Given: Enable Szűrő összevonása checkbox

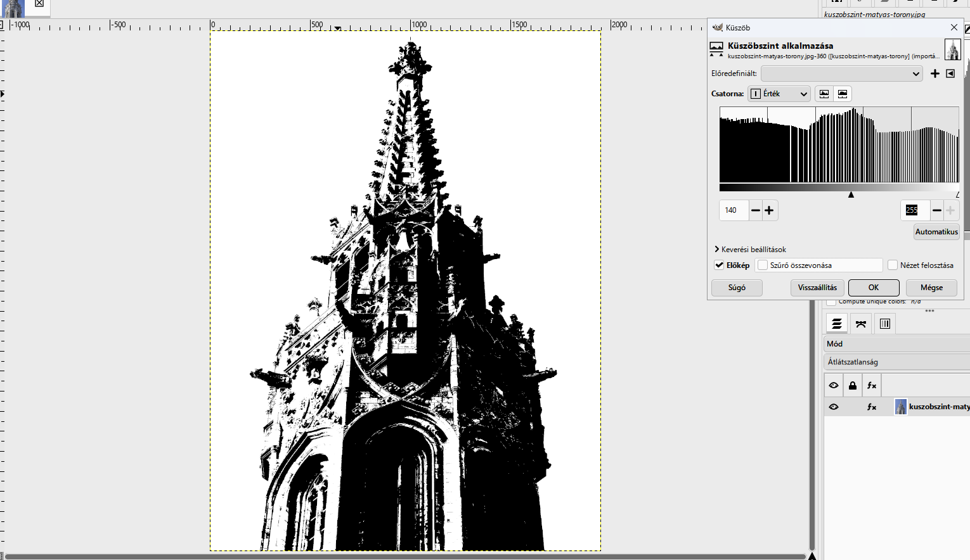Looking at the screenshot, I should (763, 265).
